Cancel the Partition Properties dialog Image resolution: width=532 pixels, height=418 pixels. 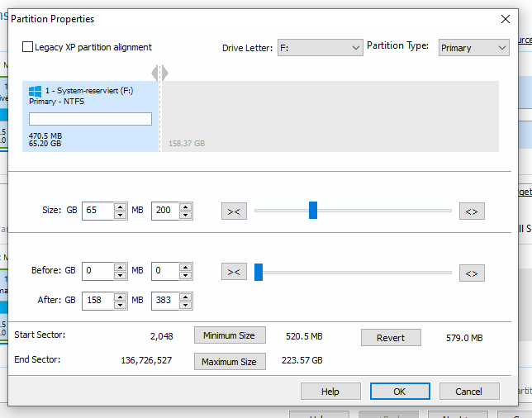click(x=469, y=392)
